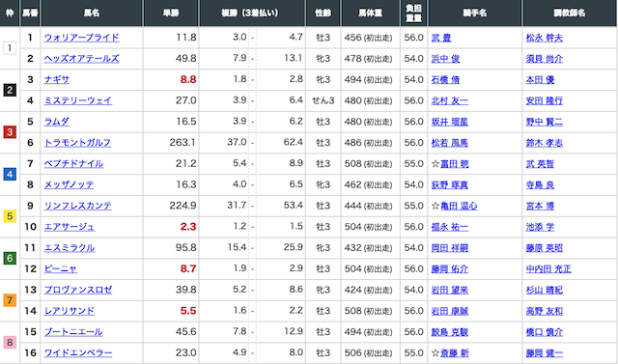Image resolution: width=618 pixels, height=364 pixels.
Task: Open jockey link 亀田 温心
Action: [x=459, y=206]
